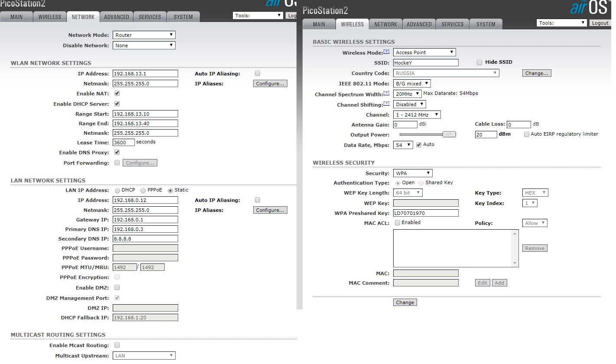The image size is (616, 364).
Task: Select the NETWORK tab in the wireless window
Action: tap(386, 24)
